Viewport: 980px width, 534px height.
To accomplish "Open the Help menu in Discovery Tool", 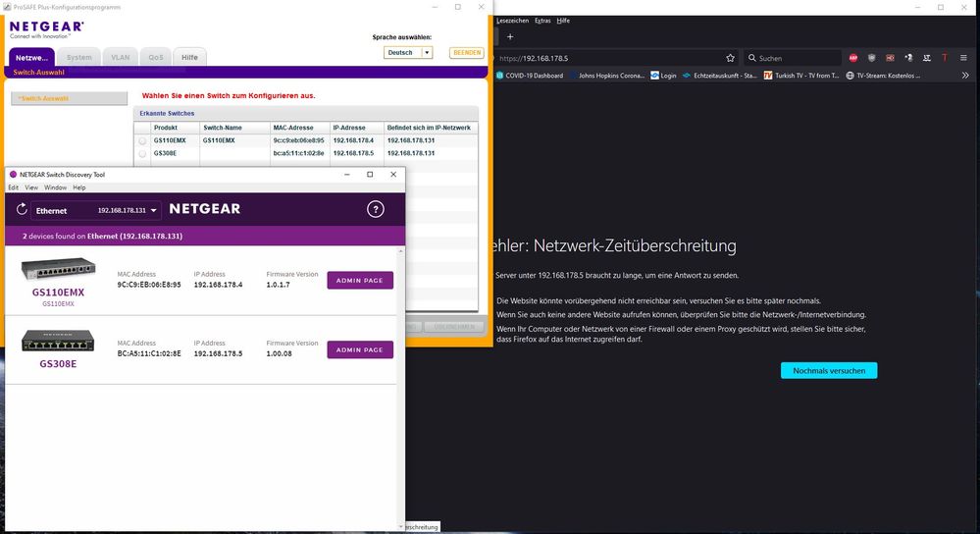I will pyautogui.click(x=79, y=187).
